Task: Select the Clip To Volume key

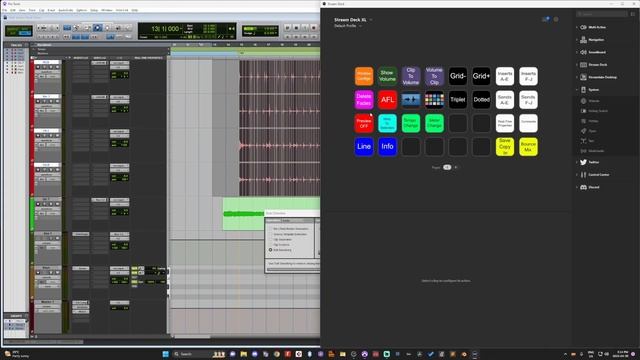Action: coord(411,76)
